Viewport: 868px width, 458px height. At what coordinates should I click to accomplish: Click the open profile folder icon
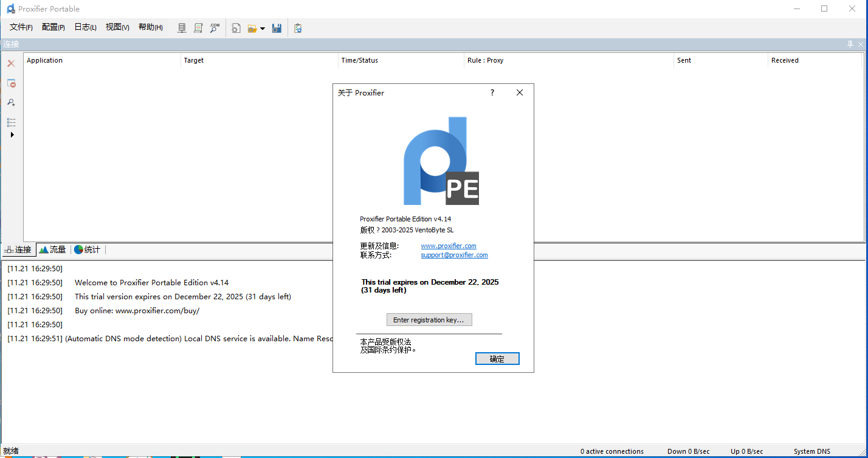(x=252, y=28)
